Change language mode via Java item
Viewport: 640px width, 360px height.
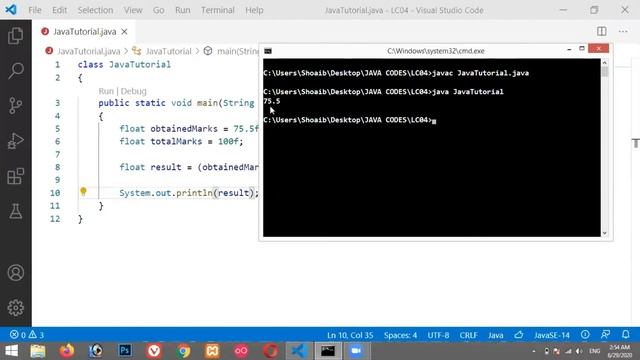click(496, 335)
